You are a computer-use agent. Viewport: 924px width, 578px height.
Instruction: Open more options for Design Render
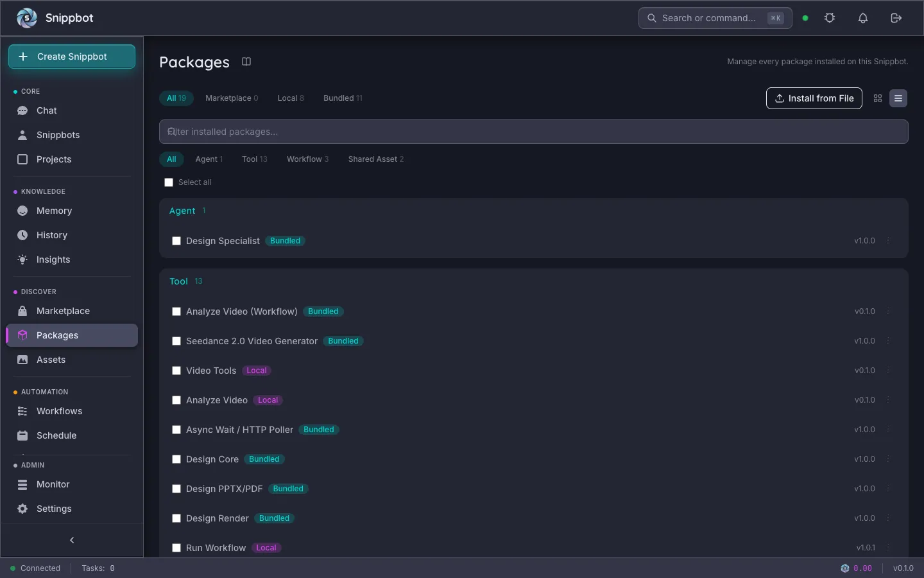pos(888,518)
